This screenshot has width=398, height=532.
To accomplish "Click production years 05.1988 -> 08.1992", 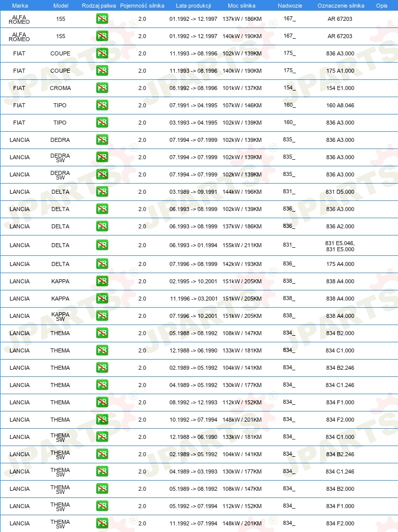I will (193, 333).
